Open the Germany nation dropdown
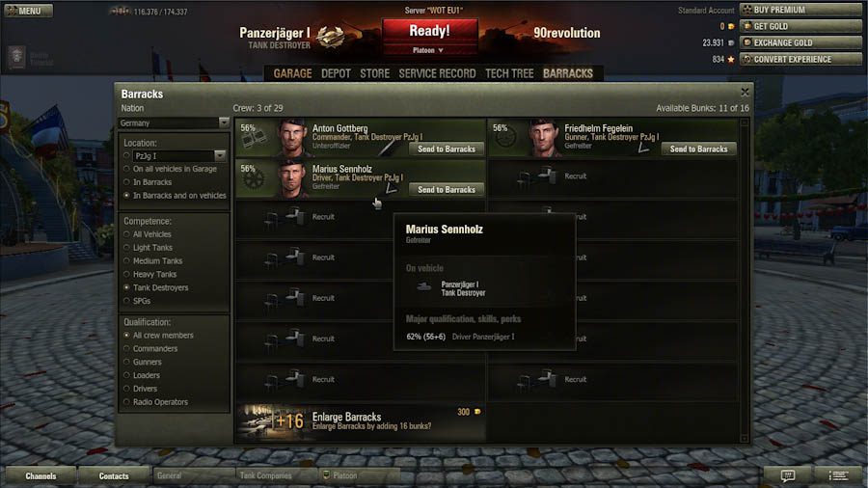 [174, 122]
